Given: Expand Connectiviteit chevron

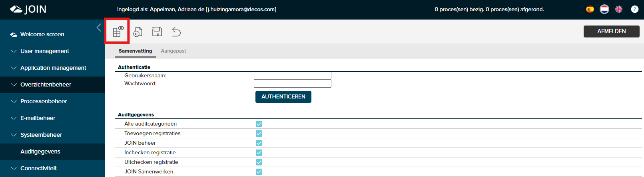Looking at the screenshot, I should pos(14,168).
